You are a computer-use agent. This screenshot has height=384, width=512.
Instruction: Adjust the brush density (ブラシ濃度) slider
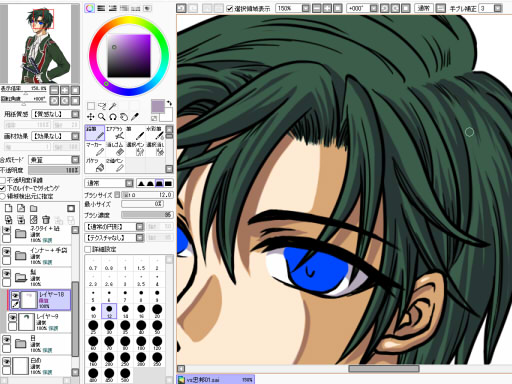pyautogui.click(x=147, y=215)
